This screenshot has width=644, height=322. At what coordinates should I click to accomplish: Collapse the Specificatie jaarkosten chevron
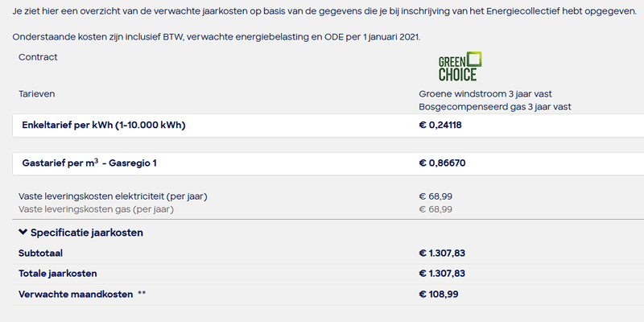(x=23, y=233)
